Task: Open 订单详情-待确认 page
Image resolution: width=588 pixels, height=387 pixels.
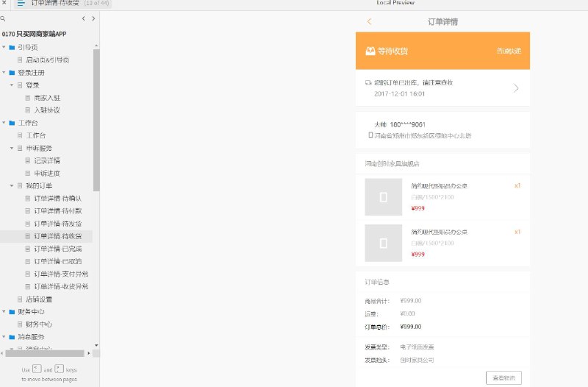Action: point(58,199)
